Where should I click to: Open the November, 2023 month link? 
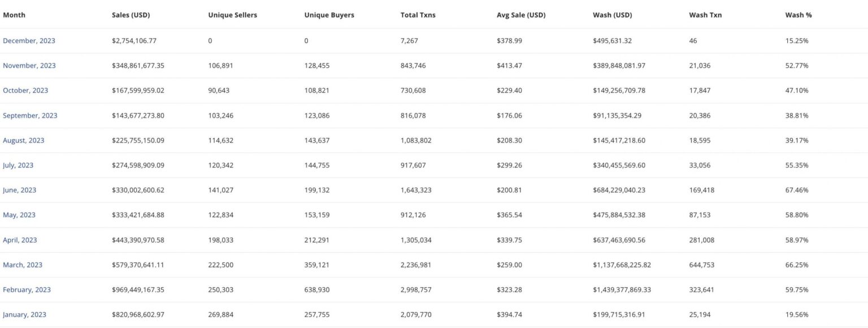[x=29, y=66]
